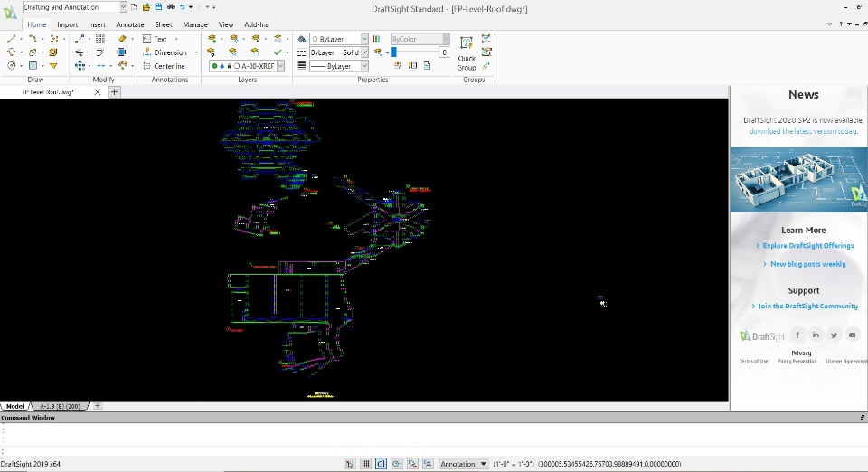Click the Offset tool in Modify
Viewport: 868px width, 472px height.
pyautogui.click(x=100, y=52)
